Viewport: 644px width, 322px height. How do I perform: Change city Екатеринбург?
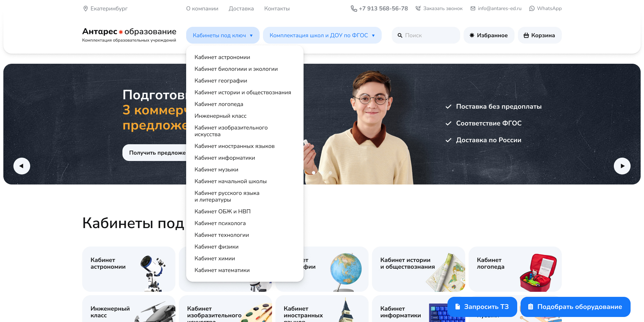point(109,8)
